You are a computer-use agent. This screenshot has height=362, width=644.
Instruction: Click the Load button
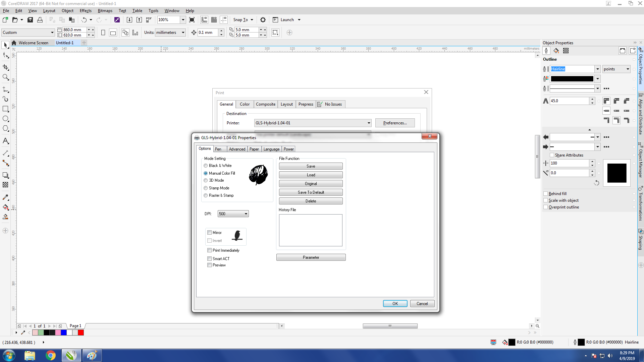(311, 175)
